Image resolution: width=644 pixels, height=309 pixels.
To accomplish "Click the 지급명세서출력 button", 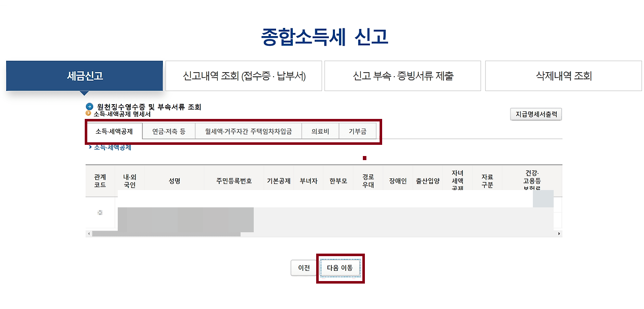I will tap(536, 114).
